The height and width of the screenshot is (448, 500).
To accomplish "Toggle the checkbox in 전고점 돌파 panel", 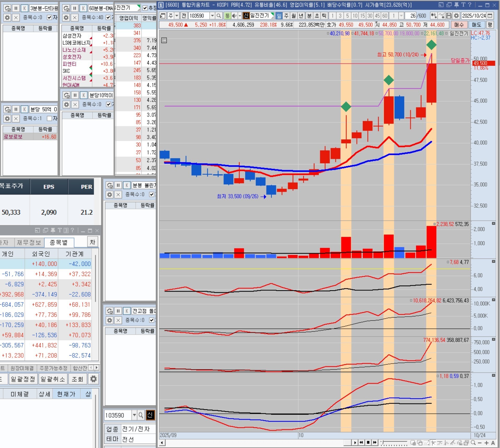I will click(x=152, y=320).
